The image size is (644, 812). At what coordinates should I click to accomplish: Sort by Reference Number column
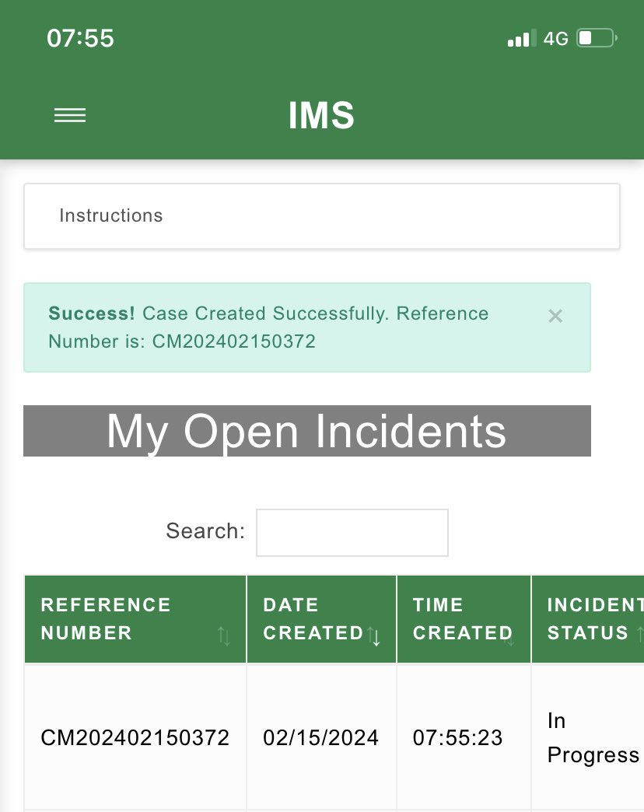coord(135,619)
